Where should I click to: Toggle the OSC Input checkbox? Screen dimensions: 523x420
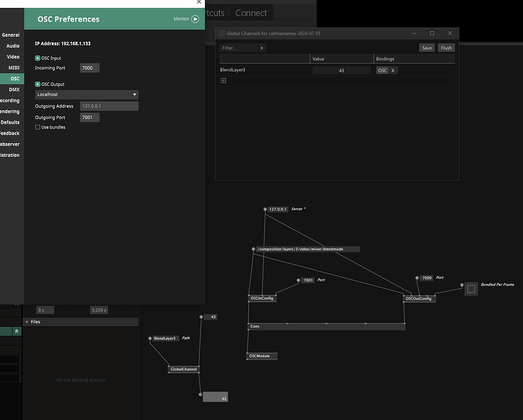click(38, 58)
